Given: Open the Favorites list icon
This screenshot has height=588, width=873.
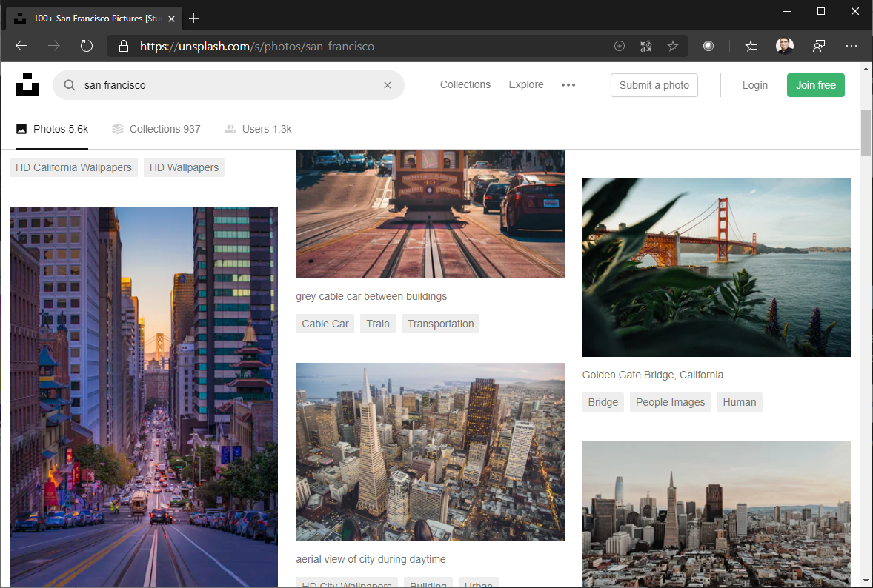Looking at the screenshot, I should (751, 46).
